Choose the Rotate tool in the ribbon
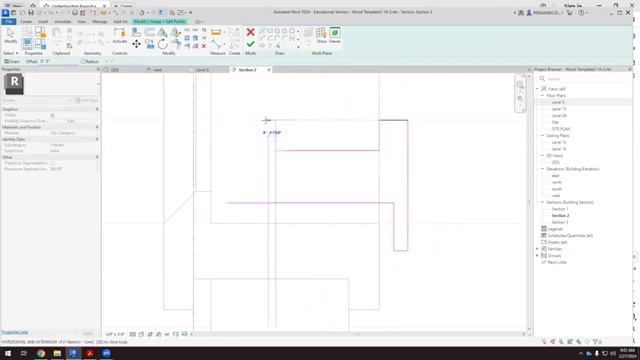640x360 pixels. [162, 44]
